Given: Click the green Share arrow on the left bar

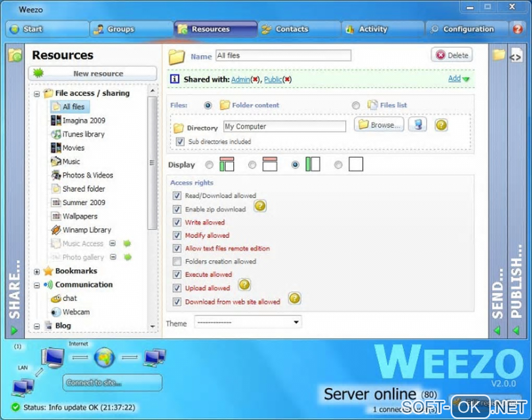Looking at the screenshot, I should [x=14, y=330].
